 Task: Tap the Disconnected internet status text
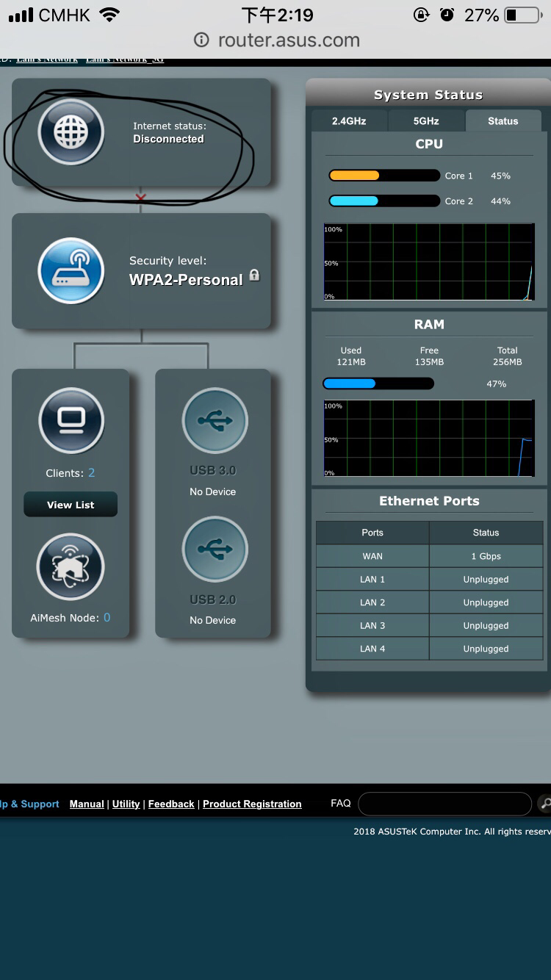[x=168, y=139]
